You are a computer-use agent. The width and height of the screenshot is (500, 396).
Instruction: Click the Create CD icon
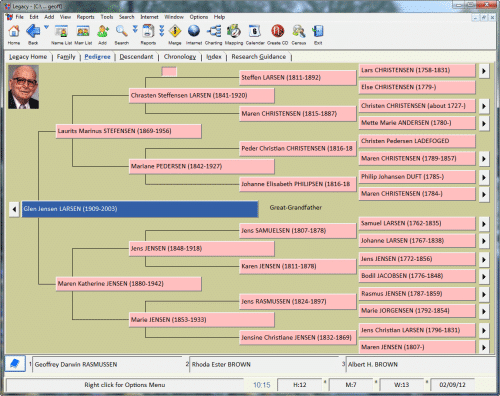pos(277,31)
